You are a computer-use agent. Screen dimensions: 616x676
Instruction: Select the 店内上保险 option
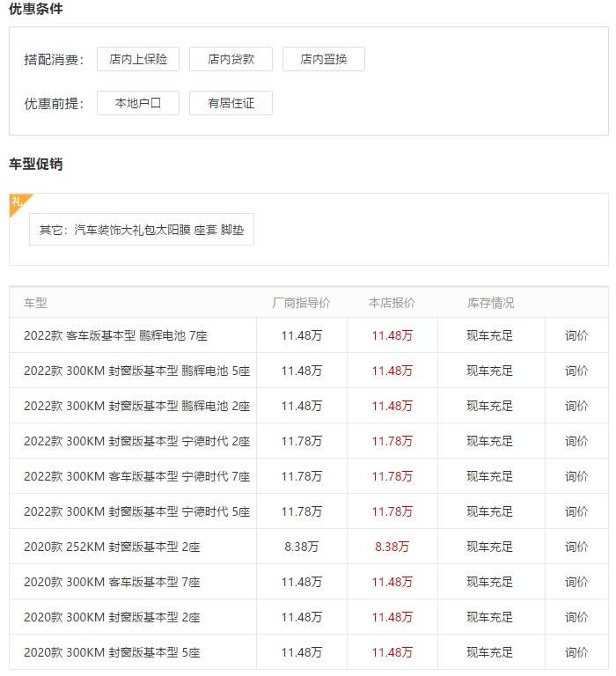pyautogui.click(x=138, y=59)
